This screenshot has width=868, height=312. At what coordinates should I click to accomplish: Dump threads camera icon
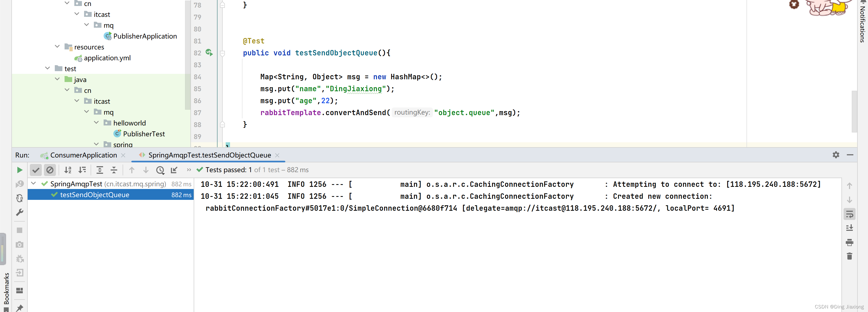pos(20,244)
